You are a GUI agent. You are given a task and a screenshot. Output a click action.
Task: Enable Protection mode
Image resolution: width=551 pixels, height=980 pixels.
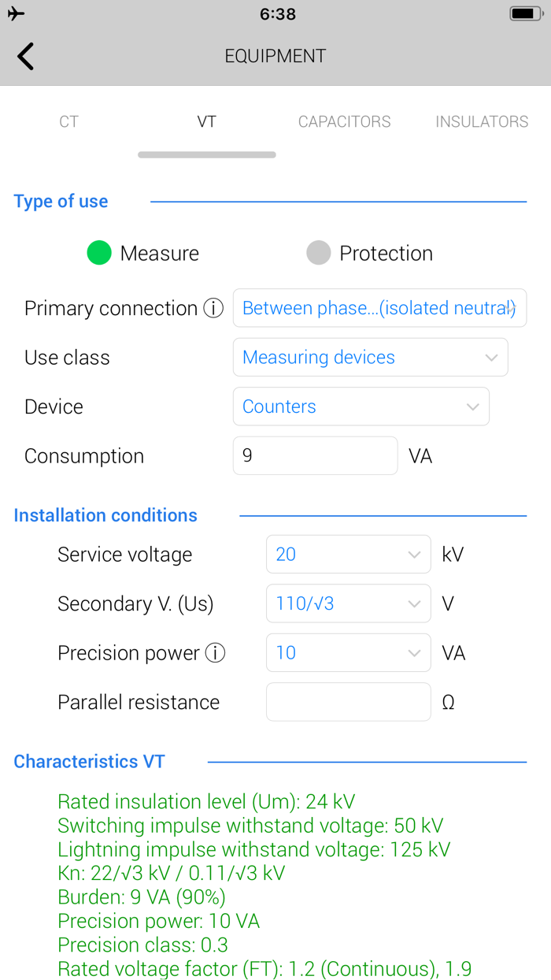click(x=318, y=253)
